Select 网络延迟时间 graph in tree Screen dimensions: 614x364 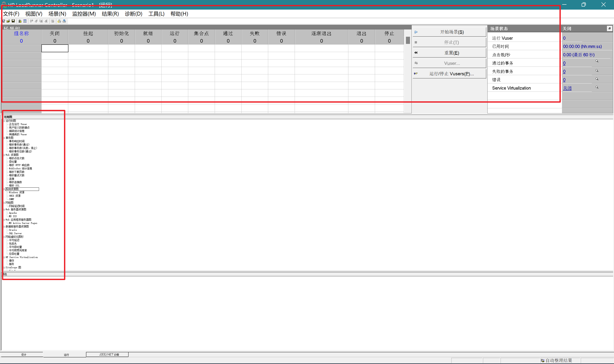[x=17, y=206]
